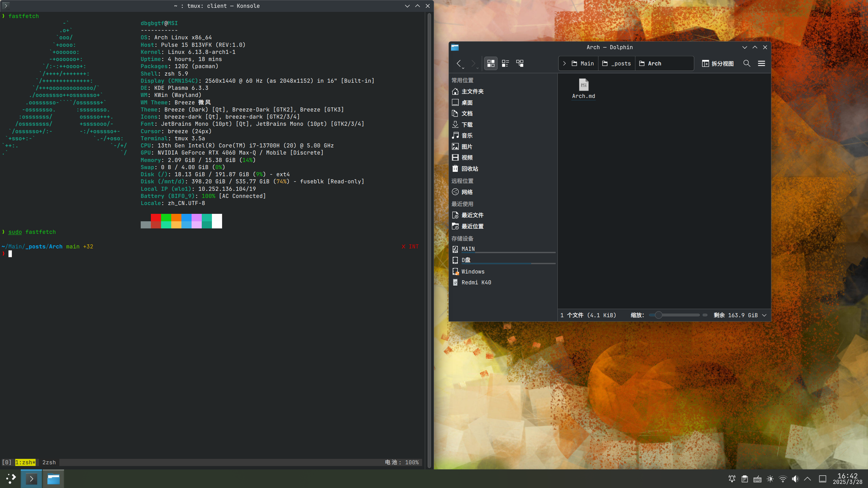Open the Dolphin search tool
Screen dimensions: 868x488
747,63
